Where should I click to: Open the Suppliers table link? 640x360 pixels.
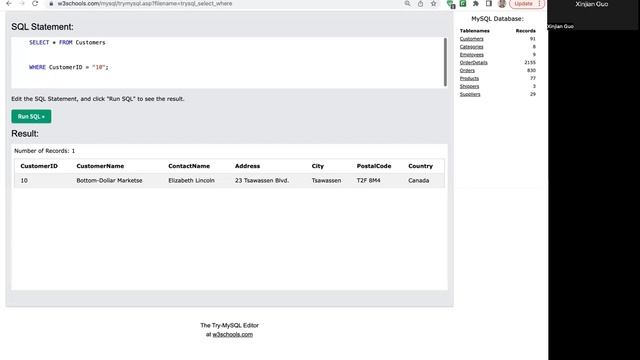point(470,94)
